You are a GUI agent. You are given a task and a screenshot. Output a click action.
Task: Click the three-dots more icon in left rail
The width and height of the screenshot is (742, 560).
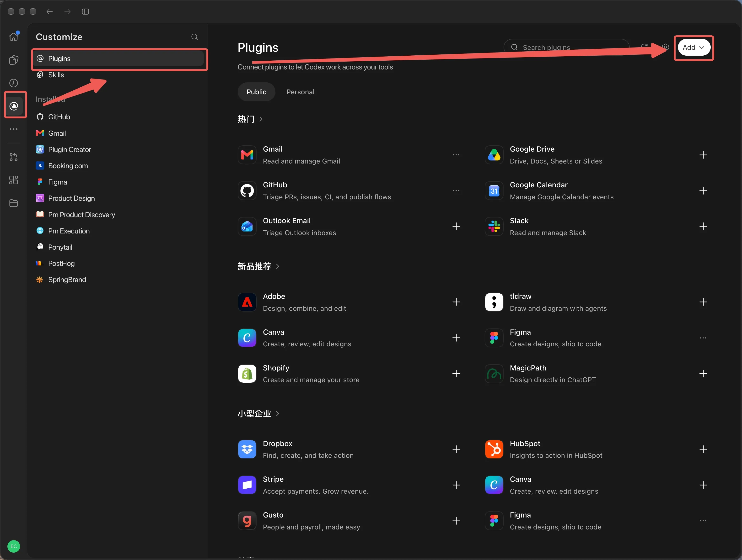pos(14,129)
